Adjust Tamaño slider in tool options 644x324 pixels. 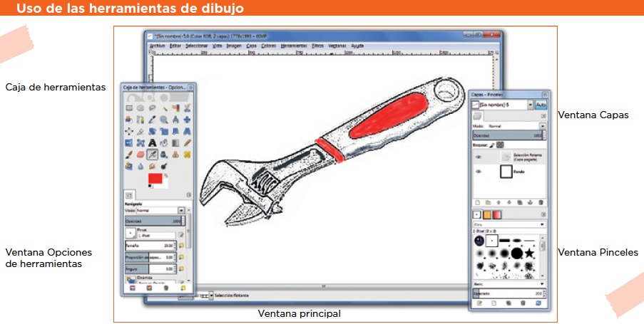pos(150,246)
